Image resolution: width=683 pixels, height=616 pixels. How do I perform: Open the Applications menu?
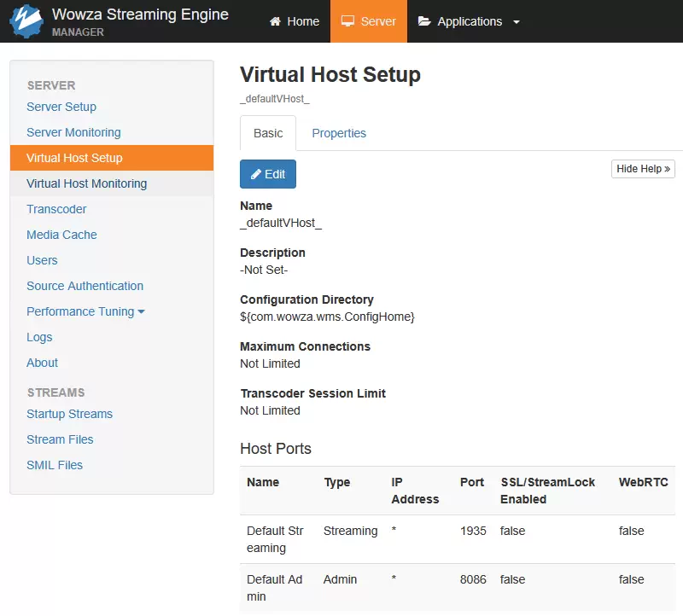[469, 21]
